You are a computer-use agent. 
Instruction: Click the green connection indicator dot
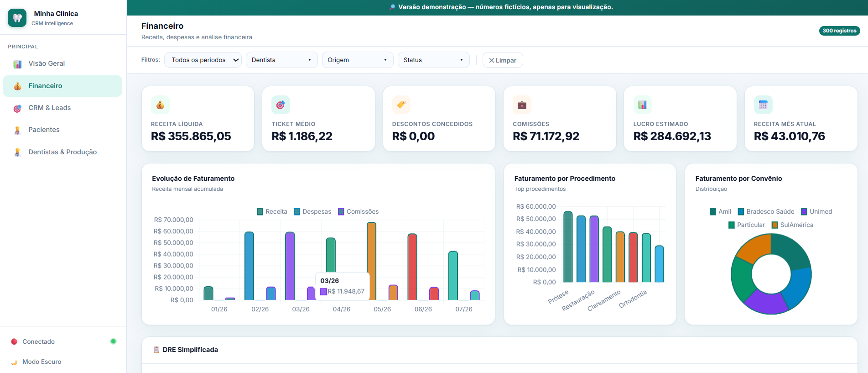tap(113, 341)
